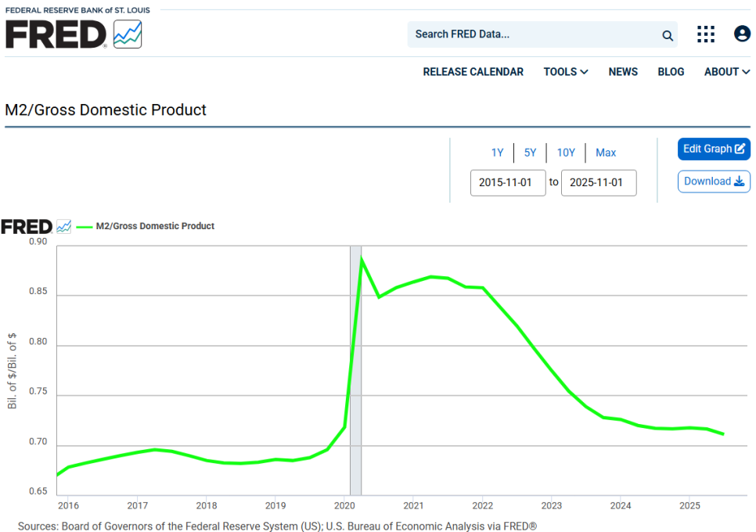
Task: Select the 10Y time range
Action: [566, 153]
